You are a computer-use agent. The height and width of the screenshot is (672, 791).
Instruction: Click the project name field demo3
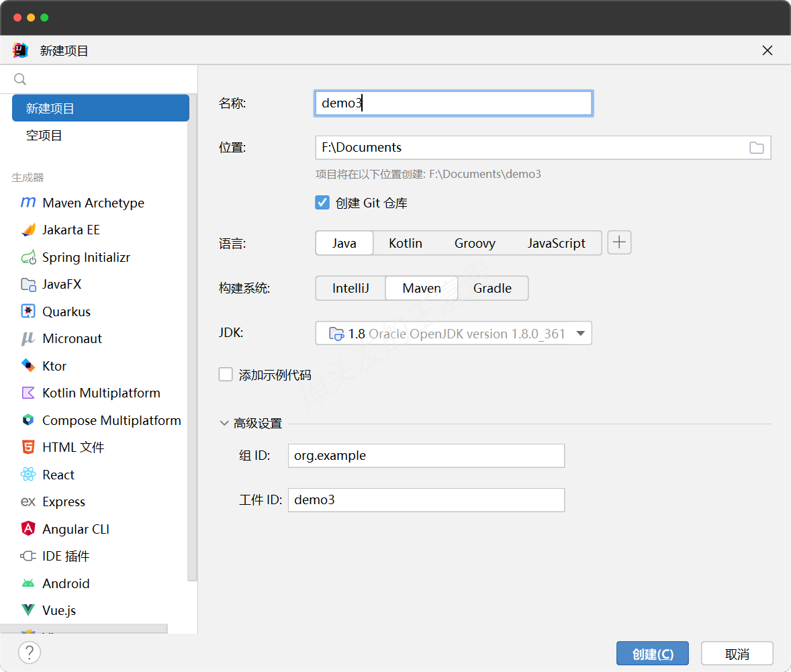[x=453, y=103]
